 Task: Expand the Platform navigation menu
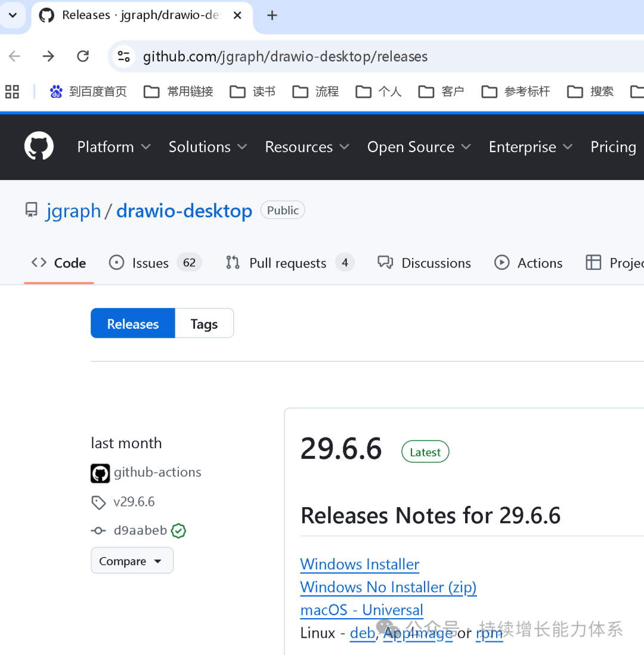click(x=113, y=147)
